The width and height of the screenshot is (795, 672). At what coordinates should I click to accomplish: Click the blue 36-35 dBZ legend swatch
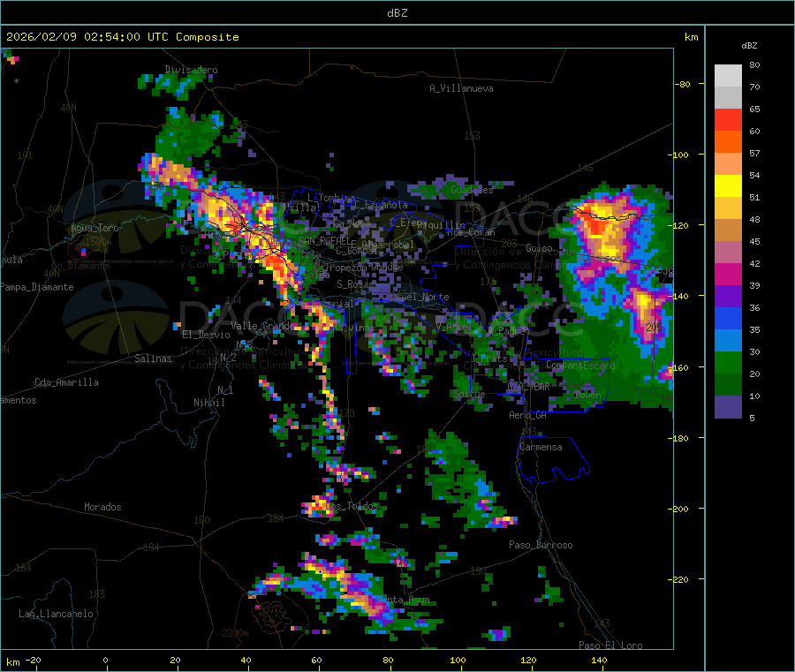click(728, 318)
